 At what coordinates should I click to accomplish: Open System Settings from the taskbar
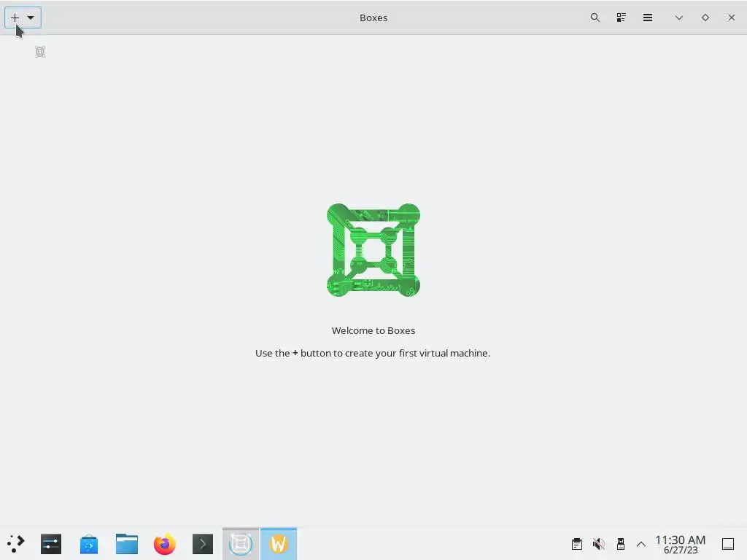[51, 544]
